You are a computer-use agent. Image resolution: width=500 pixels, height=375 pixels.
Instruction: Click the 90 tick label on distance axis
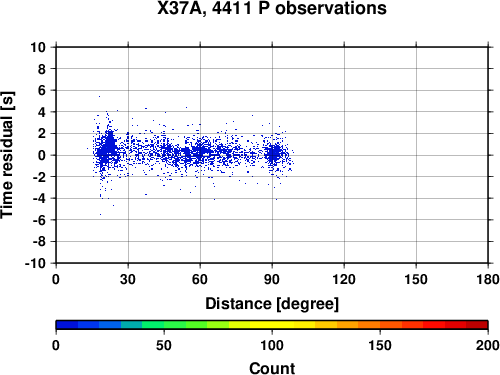pyautogui.click(x=272, y=279)
